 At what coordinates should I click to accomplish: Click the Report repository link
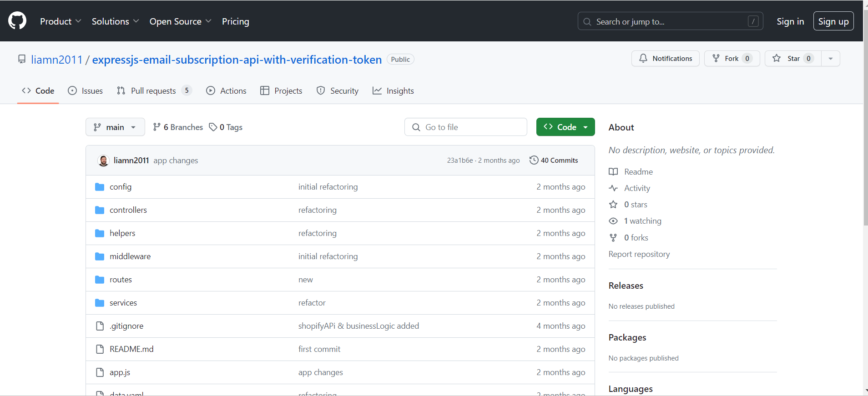pyautogui.click(x=639, y=254)
